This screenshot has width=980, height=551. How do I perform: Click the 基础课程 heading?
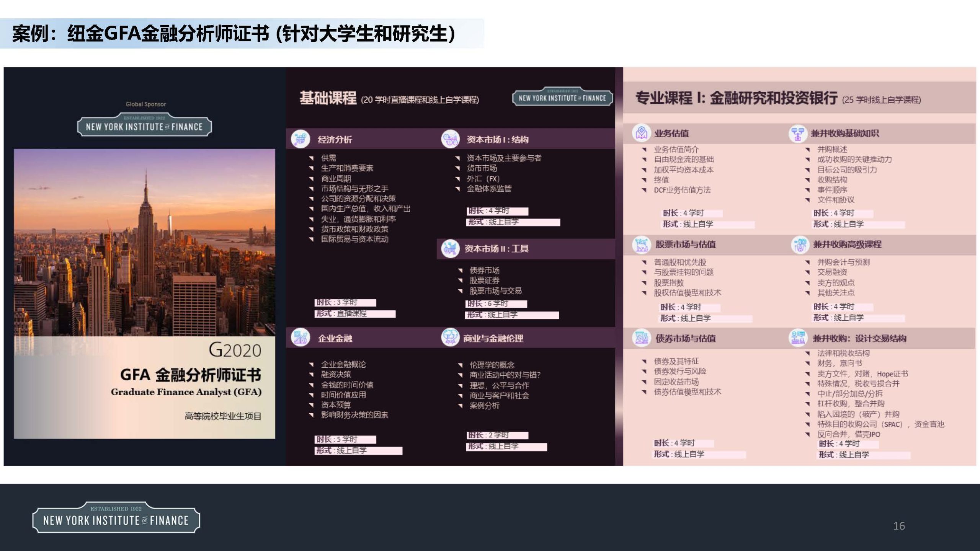pos(328,98)
